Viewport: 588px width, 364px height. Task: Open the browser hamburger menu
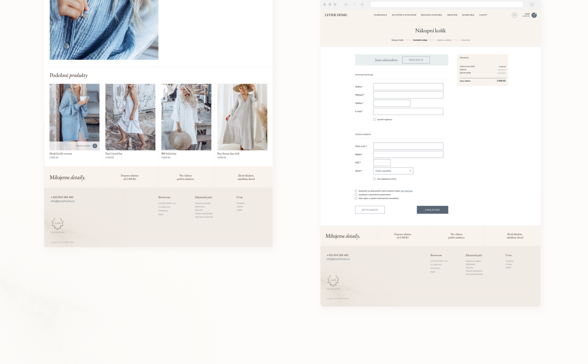point(532,5)
